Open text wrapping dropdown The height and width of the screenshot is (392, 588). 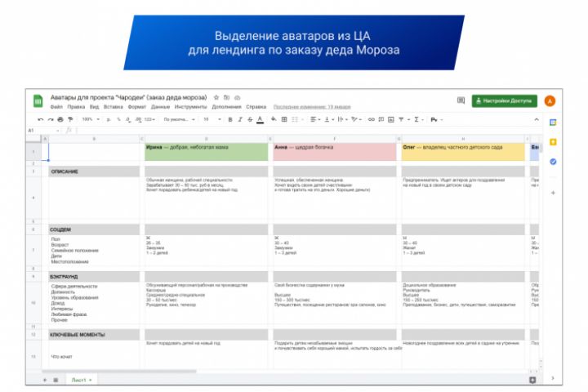[343, 120]
